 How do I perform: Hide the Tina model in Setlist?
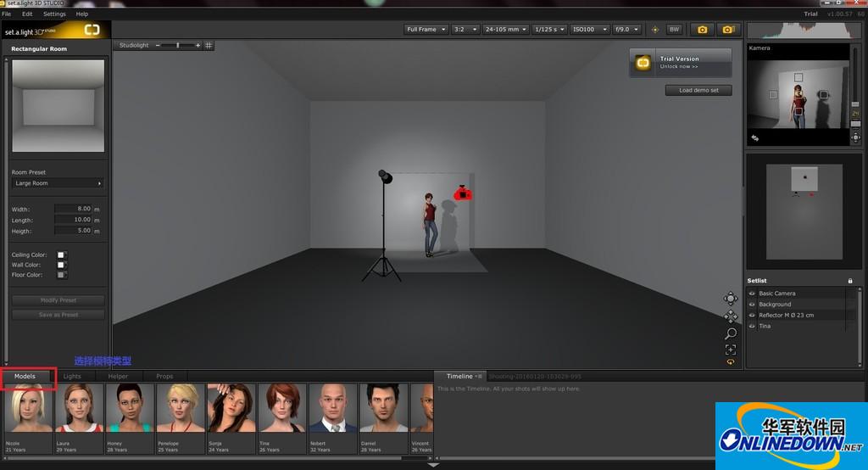(752, 327)
